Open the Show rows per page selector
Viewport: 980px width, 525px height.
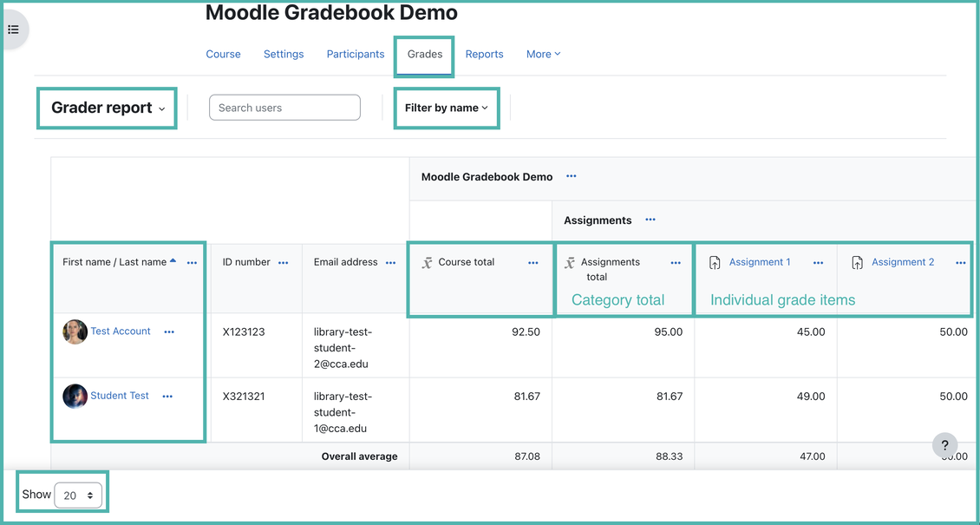click(78, 495)
